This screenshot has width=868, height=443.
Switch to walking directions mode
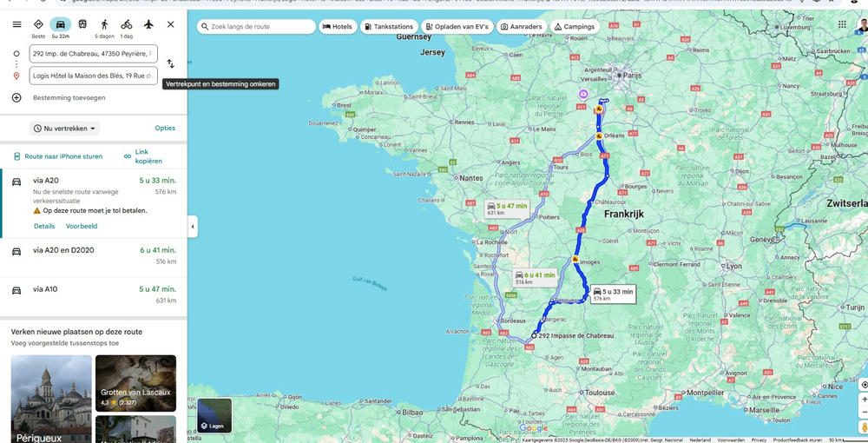click(x=104, y=24)
